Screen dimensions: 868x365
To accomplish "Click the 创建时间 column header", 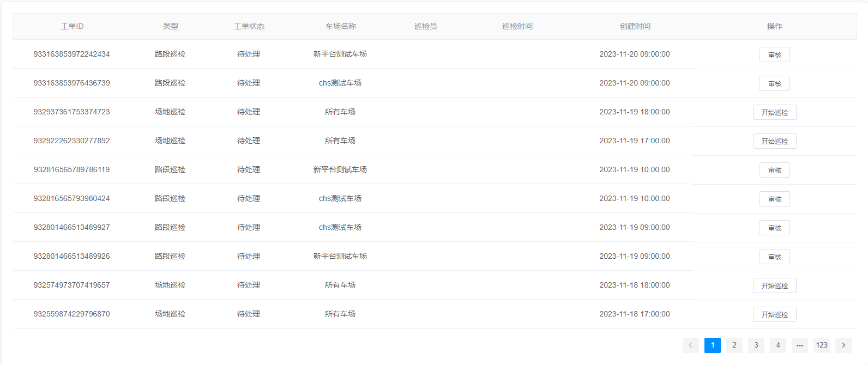I will [x=635, y=26].
